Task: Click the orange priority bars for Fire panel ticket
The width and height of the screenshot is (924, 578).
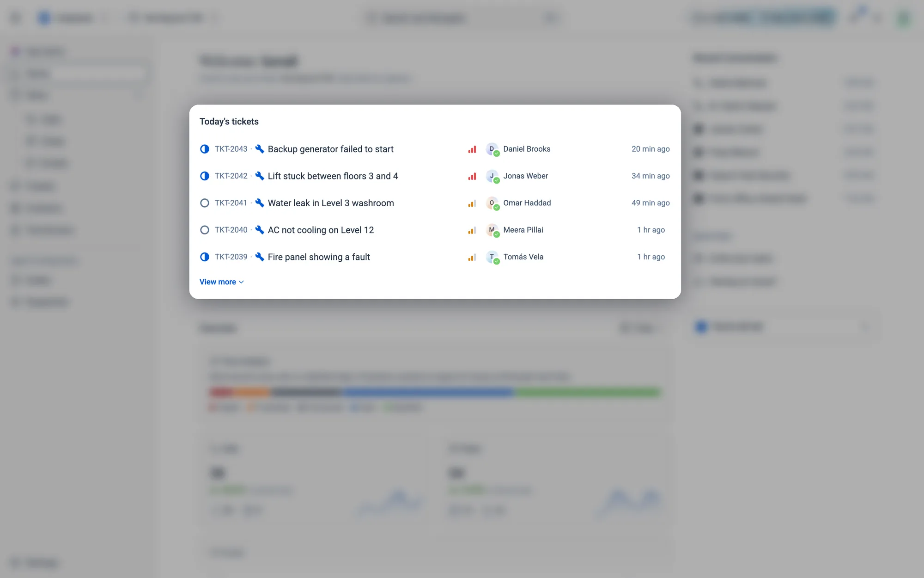Action: (x=472, y=257)
